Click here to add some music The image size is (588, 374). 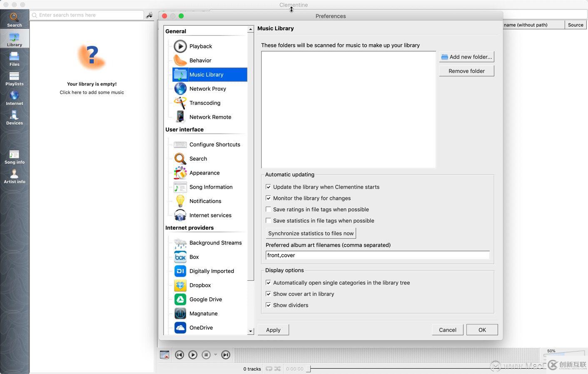92,92
